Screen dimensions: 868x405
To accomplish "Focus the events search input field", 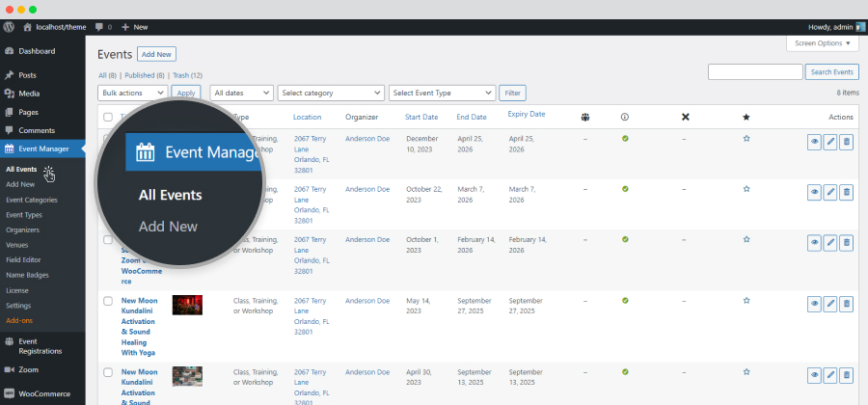I will (755, 72).
